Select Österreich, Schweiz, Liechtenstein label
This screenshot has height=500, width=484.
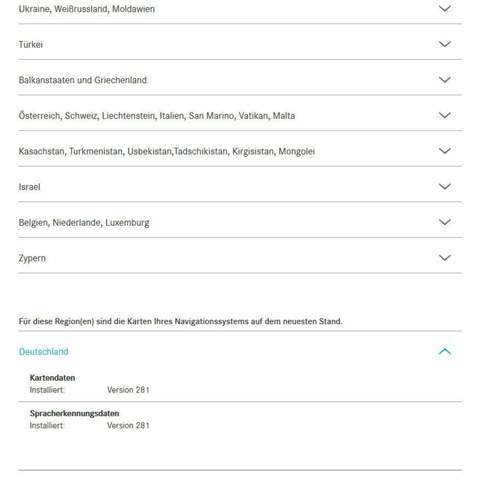pyautogui.click(x=157, y=116)
